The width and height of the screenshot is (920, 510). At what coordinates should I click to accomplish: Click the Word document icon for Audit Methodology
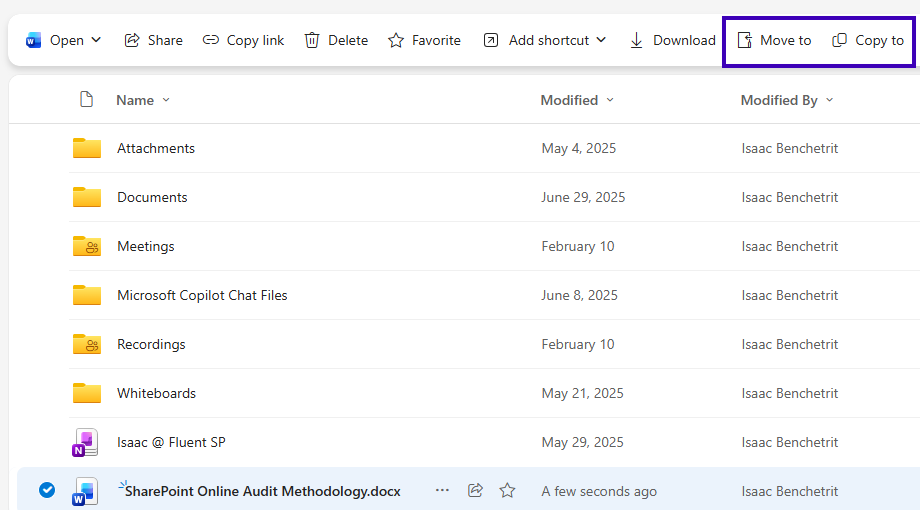coord(85,491)
